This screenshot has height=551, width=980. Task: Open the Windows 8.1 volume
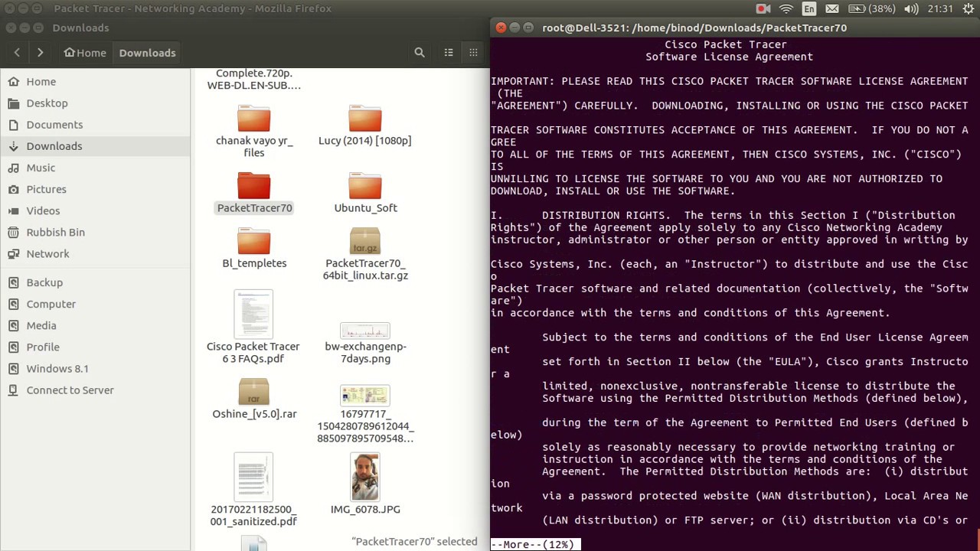point(57,367)
